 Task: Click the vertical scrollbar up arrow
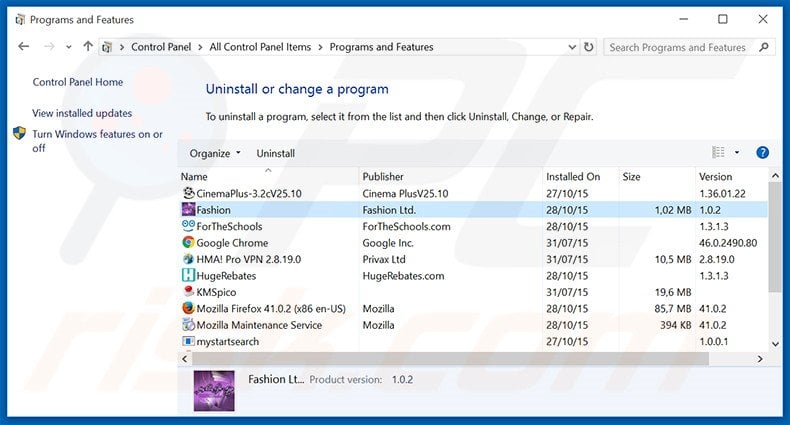[775, 176]
